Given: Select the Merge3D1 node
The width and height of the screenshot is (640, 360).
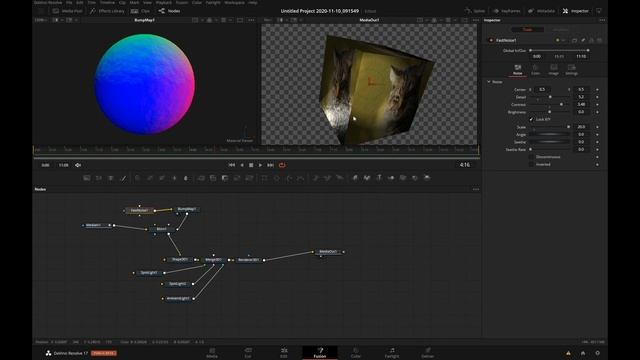Looking at the screenshot, I should [x=213, y=260].
